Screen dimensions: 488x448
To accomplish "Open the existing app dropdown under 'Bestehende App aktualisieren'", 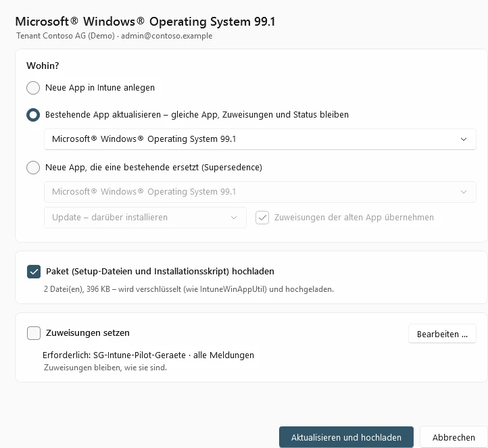I will point(260,139).
